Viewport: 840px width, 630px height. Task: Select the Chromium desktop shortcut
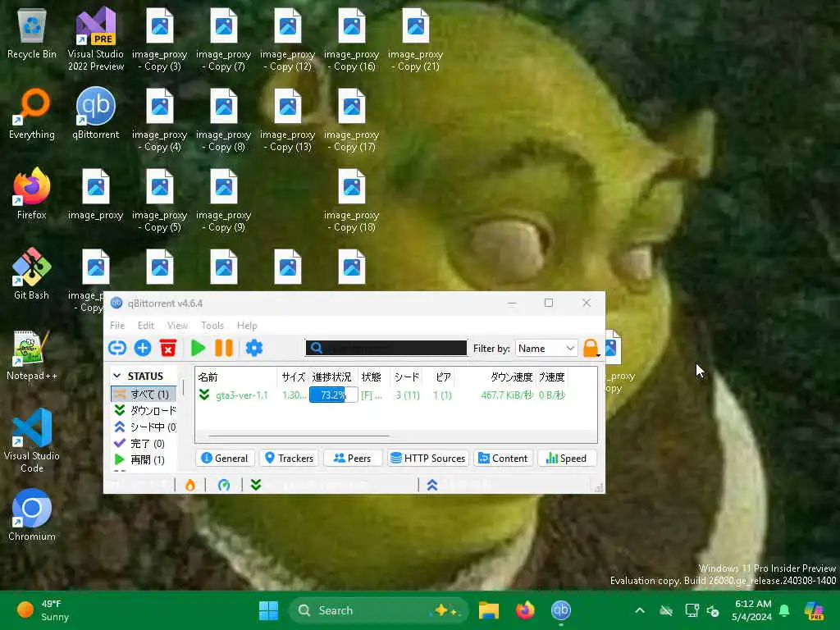tap(32, 515)
